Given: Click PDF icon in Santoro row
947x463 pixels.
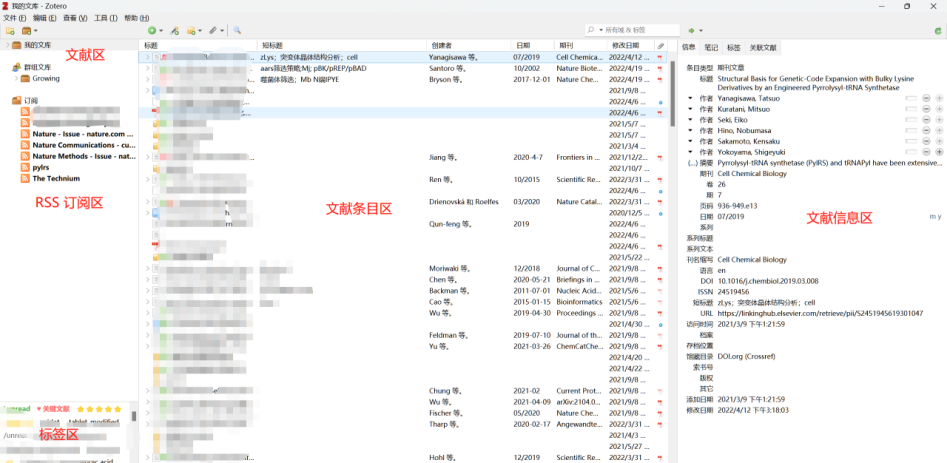Looking at the screenshot, I should 660,68.
